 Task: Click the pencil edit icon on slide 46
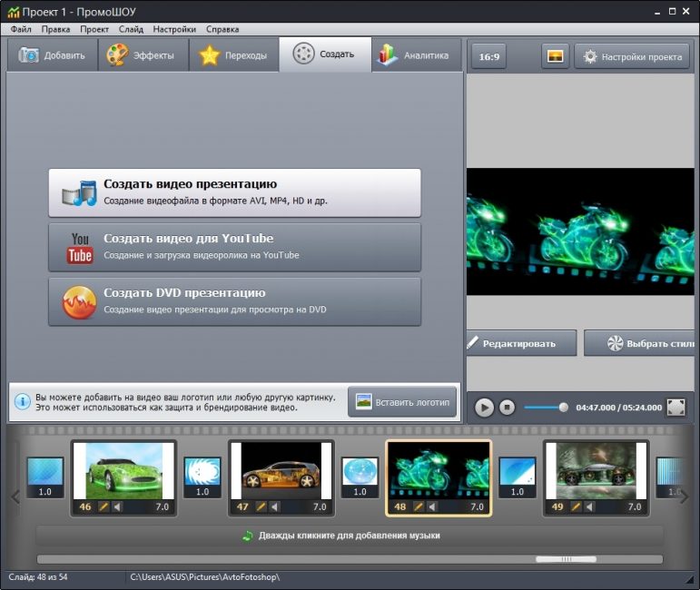104,506
